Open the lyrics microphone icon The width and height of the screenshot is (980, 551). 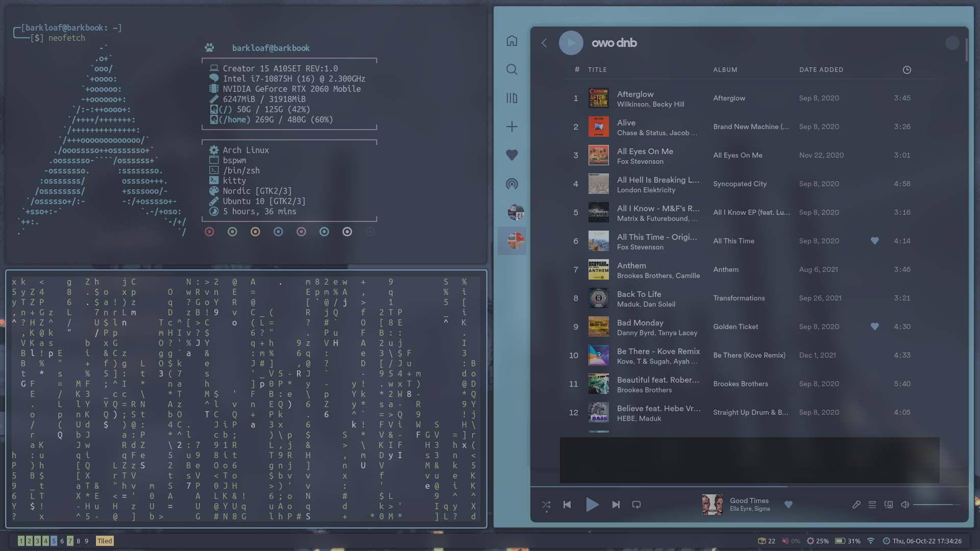click(x=856, y=505)
